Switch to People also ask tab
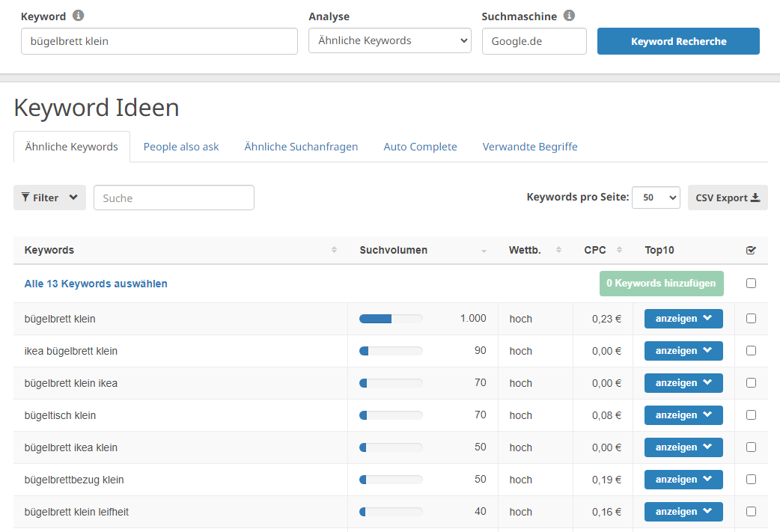The height and width of the screenshot is (532, 780). point(181,147)
